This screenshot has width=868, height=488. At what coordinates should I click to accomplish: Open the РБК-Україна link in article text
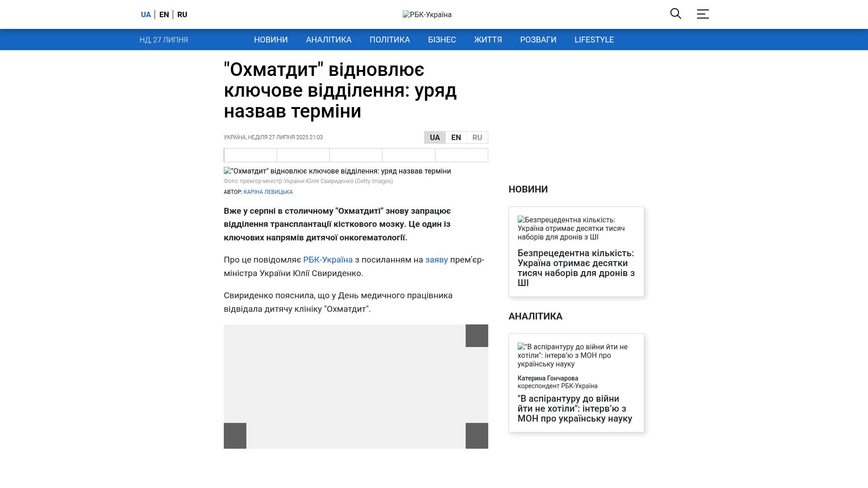(x=328, y=260)
